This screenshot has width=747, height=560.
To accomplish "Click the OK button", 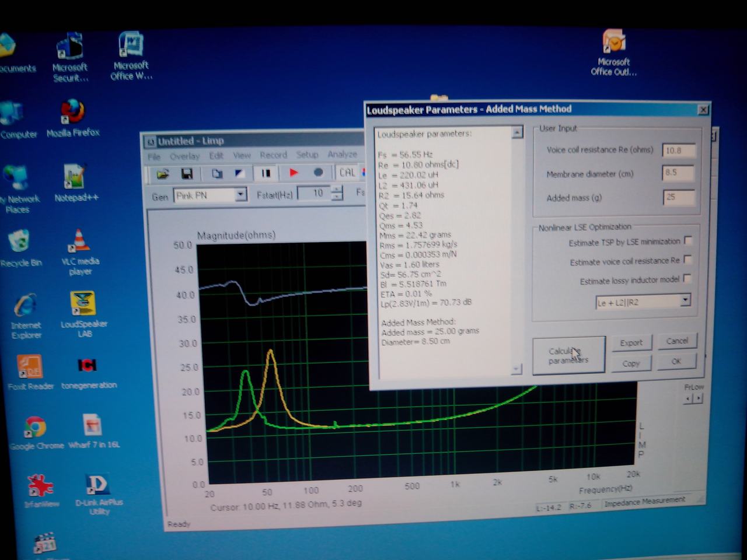I will click(676, 362).
